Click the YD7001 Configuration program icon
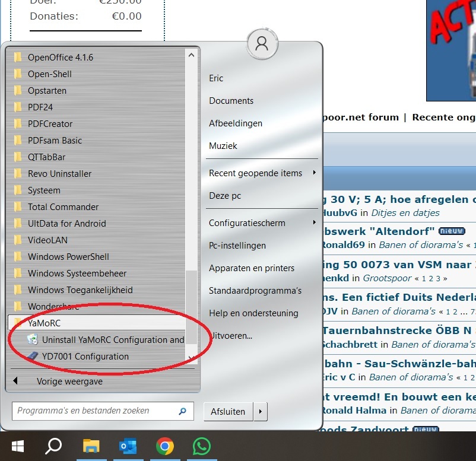Image resolution: width=476 pixels, height=461 pixels. tap(33, 356)
